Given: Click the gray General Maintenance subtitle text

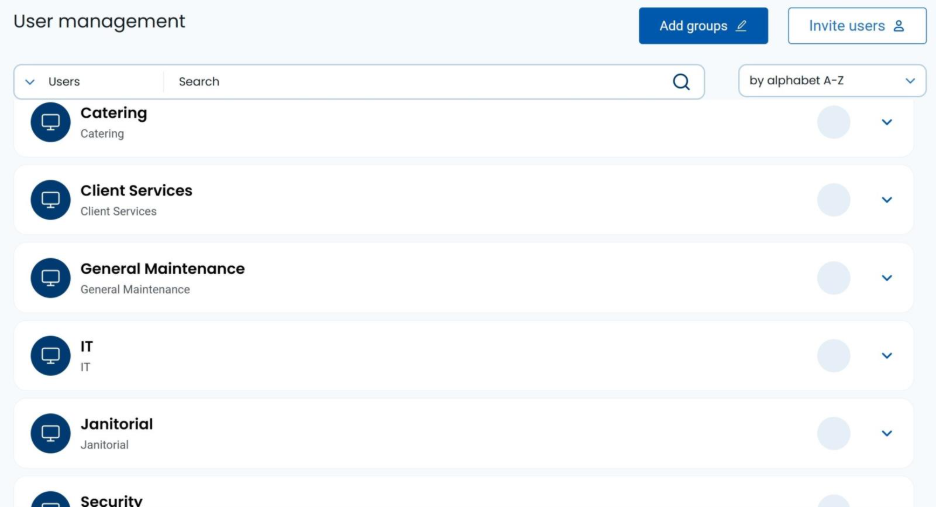Looking at the screenshot, I should tap(135, 290).
